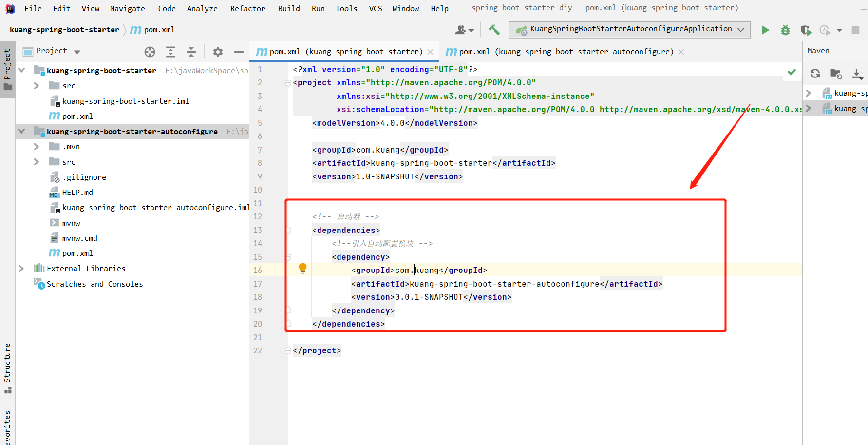Click Expand All in Project panel

(x=170, y=52)
